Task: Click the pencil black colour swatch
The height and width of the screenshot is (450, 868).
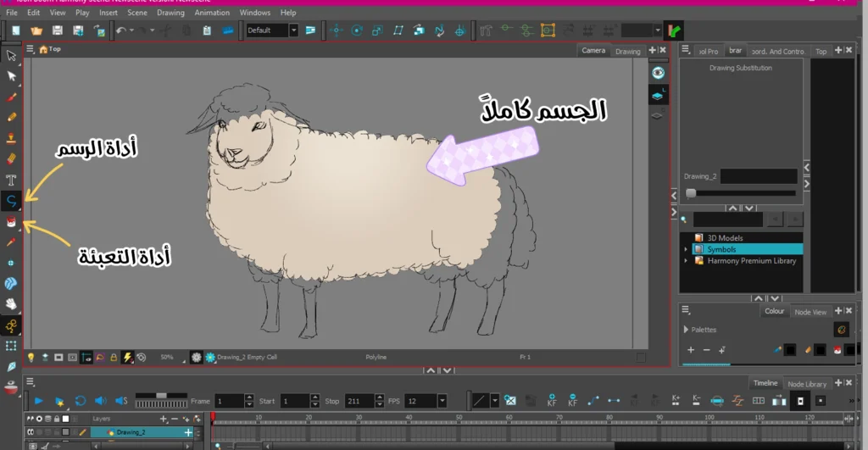Action: tap(820, 350)
